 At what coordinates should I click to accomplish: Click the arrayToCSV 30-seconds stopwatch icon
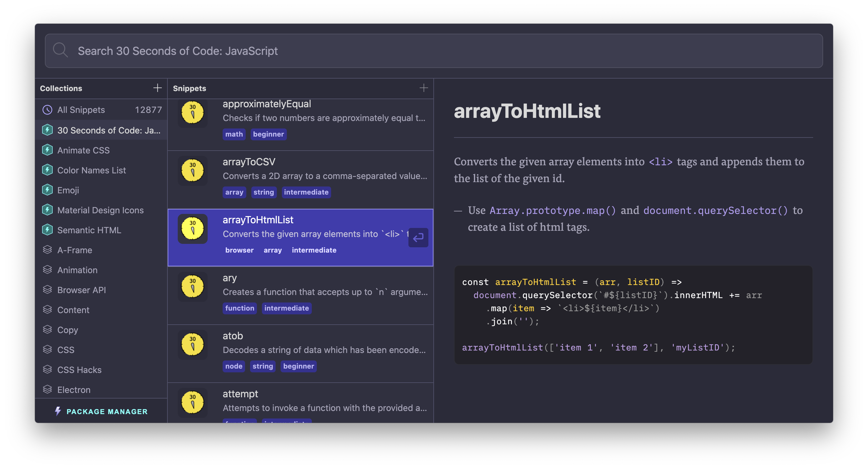tap(192, 171)
